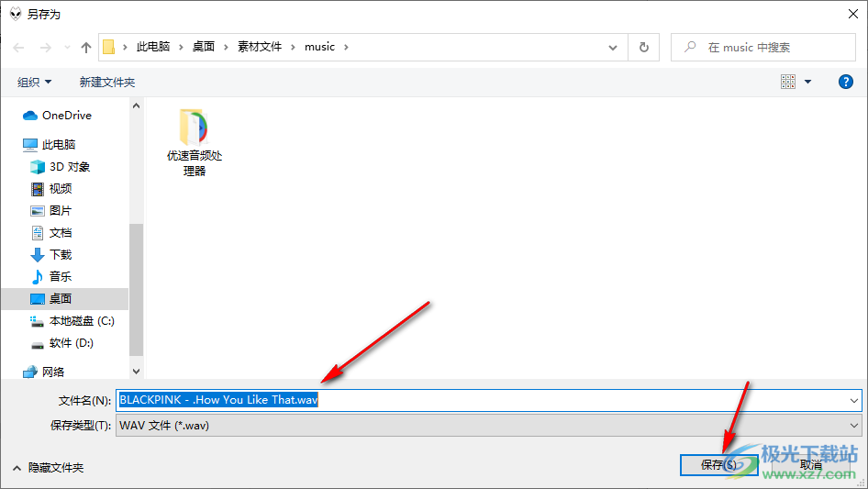The width and height of the screenshot is (868, 489).
Task: Click navigation pane scroll down arrow
Action: pyautogui.click(x=136, y=371)
